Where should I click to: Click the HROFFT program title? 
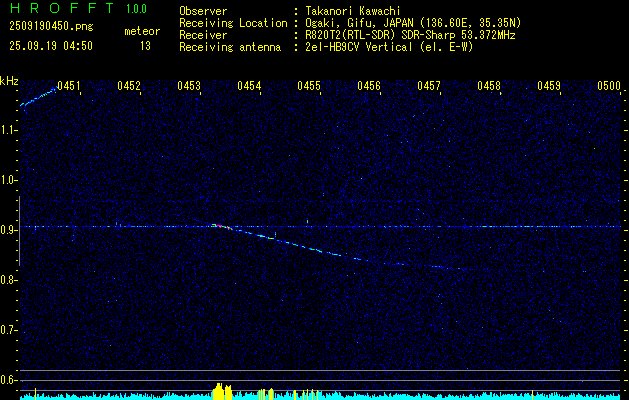tap(59, 9)
